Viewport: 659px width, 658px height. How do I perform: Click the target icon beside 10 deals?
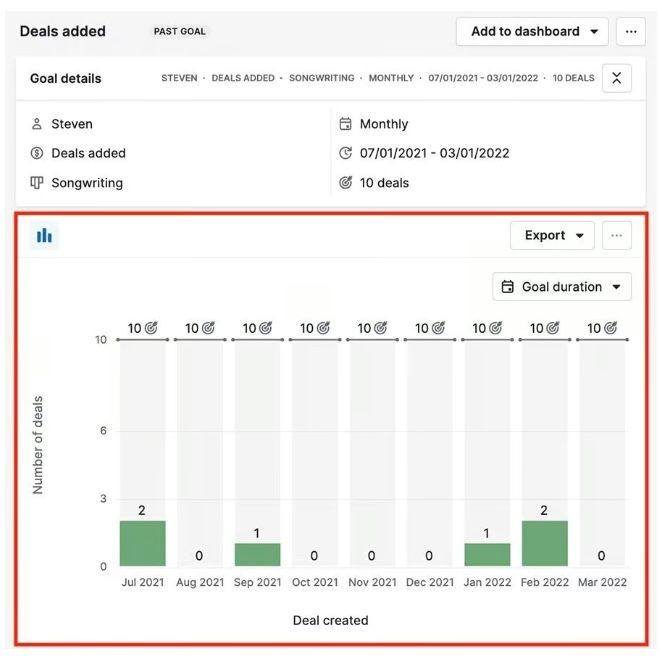coord(345,183)
